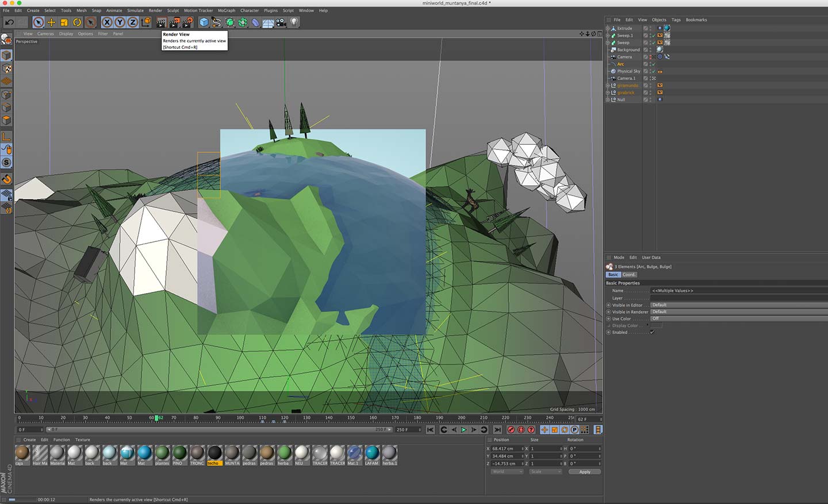Open Visible in Editor dropdown
Screen dimensions: 828x504
pos(739,305)
